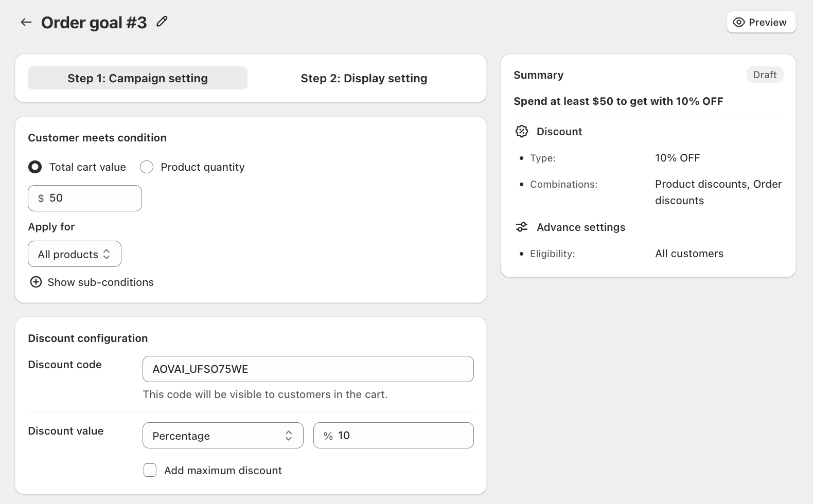Click the Discount code input field
Screen dimensions: 813x504
tap(308, 369)
